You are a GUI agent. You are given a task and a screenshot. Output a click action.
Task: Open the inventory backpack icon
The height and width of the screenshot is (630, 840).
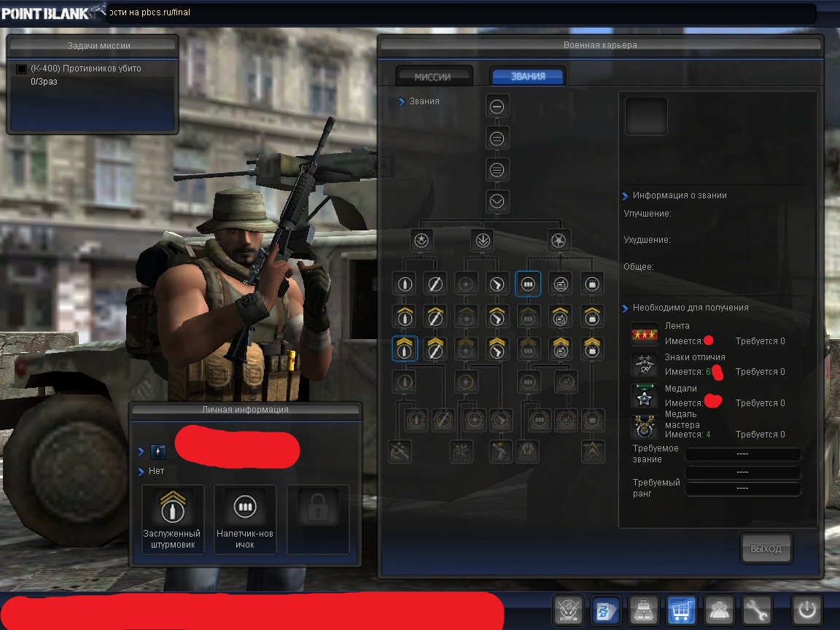643,610
